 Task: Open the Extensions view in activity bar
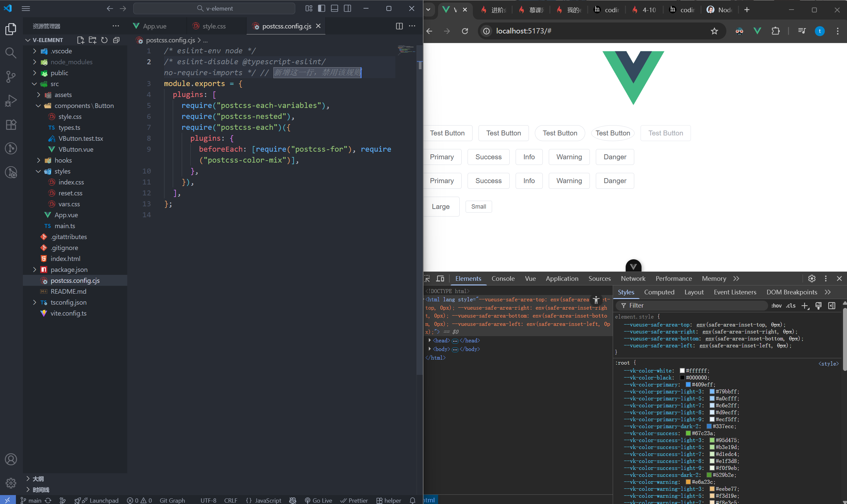click(11, 125)
